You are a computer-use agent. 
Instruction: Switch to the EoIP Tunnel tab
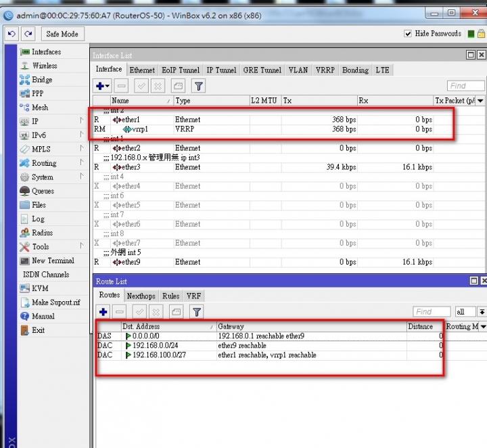(181, 70)
